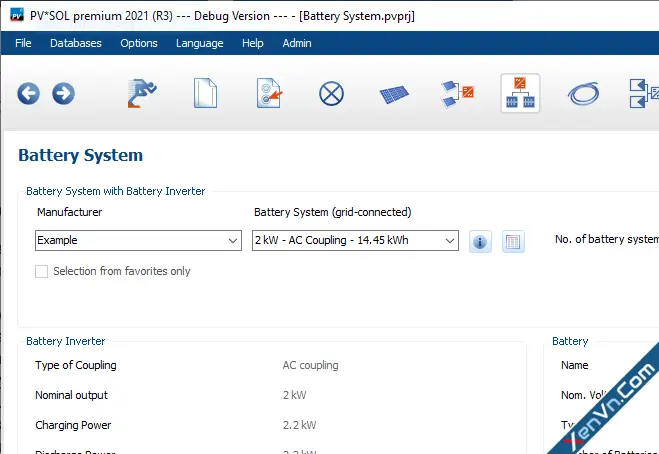Open the PV modules panel icon

[394, 94]
